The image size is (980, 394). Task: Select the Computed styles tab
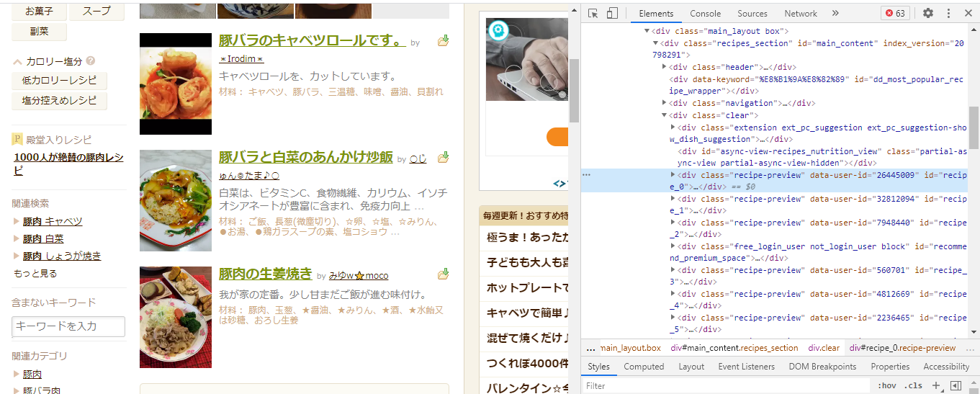coord(644,367)
